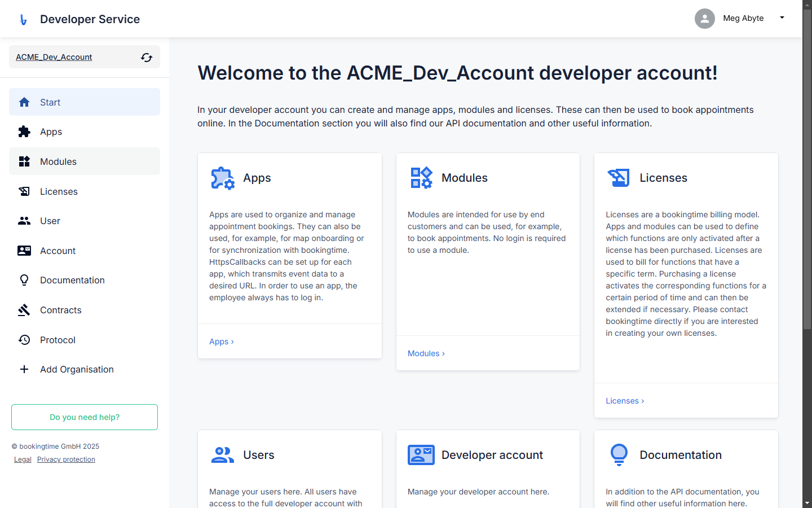
Task: Click the Licenses card icon
Action: [x=619, y=178]
